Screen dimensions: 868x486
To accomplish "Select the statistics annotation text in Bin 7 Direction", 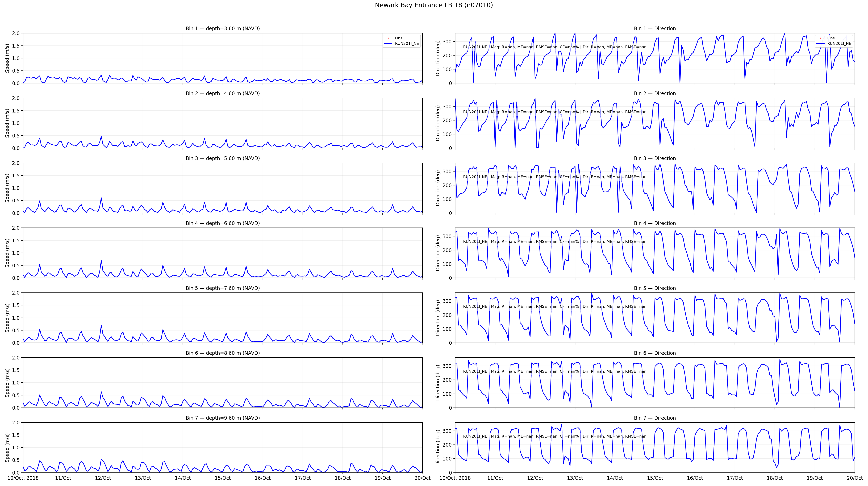I will (555, 437).
